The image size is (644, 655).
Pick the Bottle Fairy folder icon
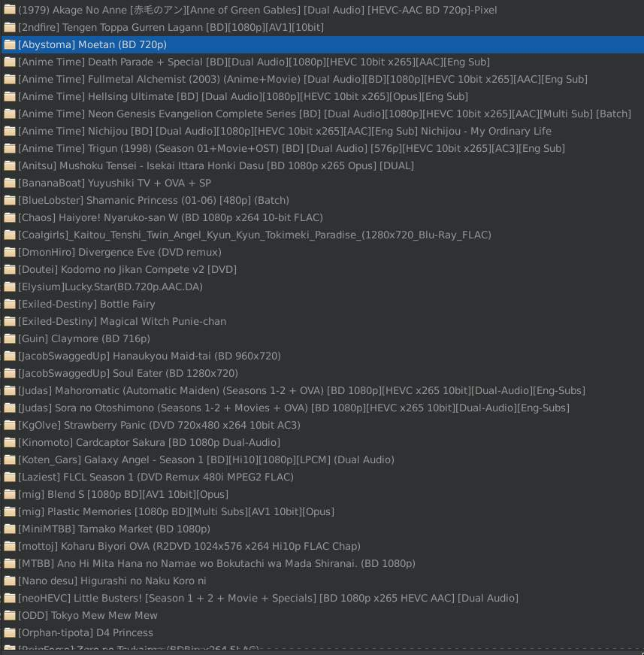tap(10, 304)
